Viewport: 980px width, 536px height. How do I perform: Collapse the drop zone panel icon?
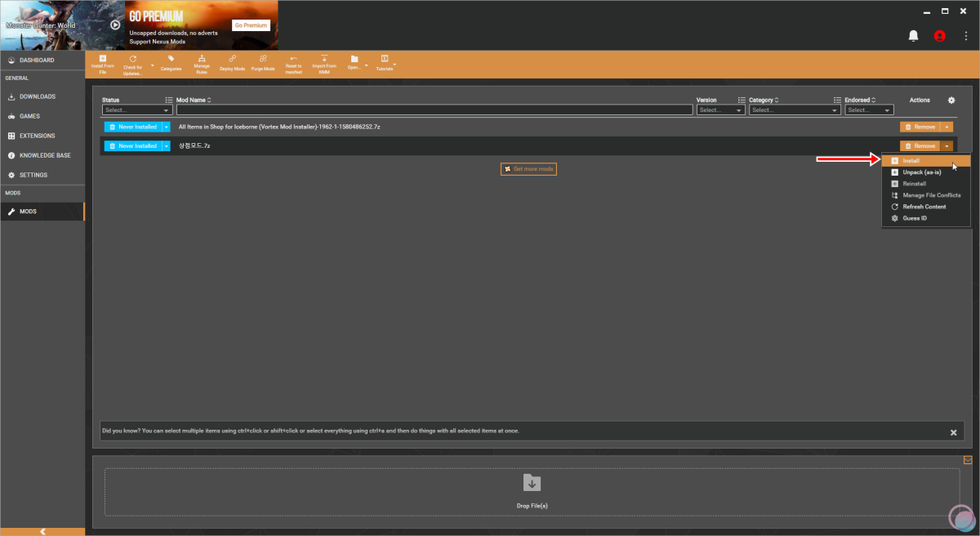pyautogui.click(x=968, y=459)
